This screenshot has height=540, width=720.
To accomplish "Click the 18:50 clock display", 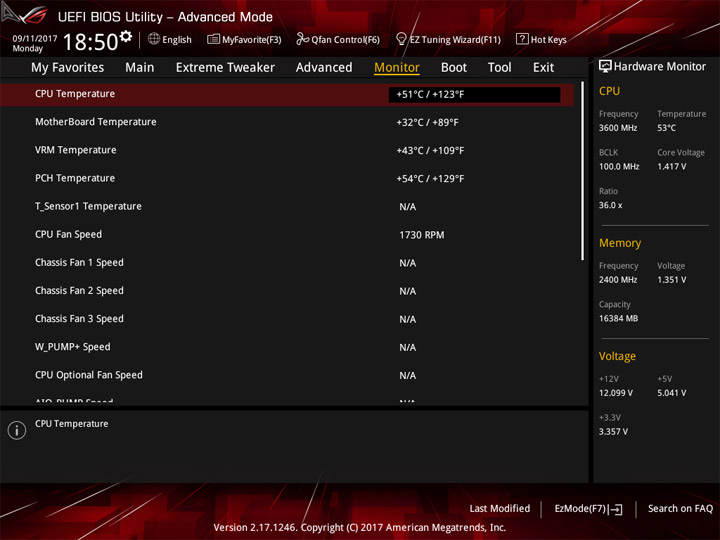I will [91, 42].
